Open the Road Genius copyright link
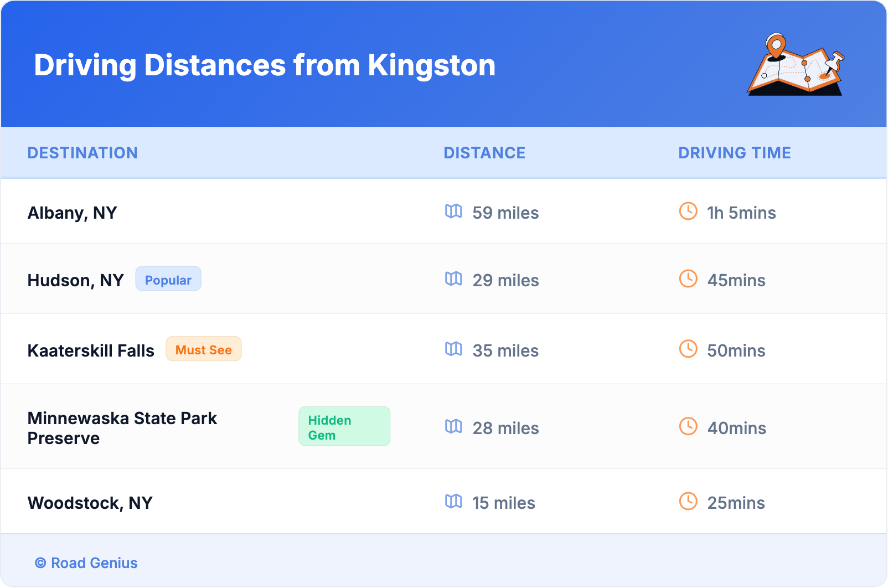The image size is (888, 588). tap(86, 563)
